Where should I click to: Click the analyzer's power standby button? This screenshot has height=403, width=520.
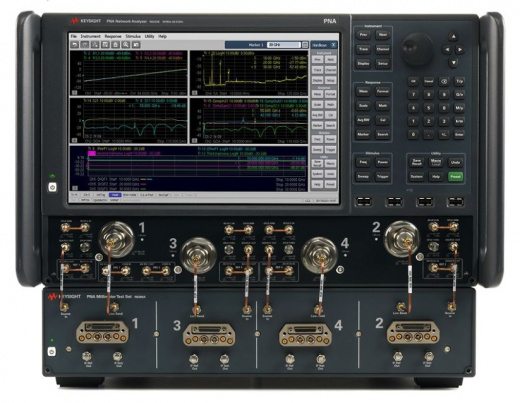coord(52,187)
